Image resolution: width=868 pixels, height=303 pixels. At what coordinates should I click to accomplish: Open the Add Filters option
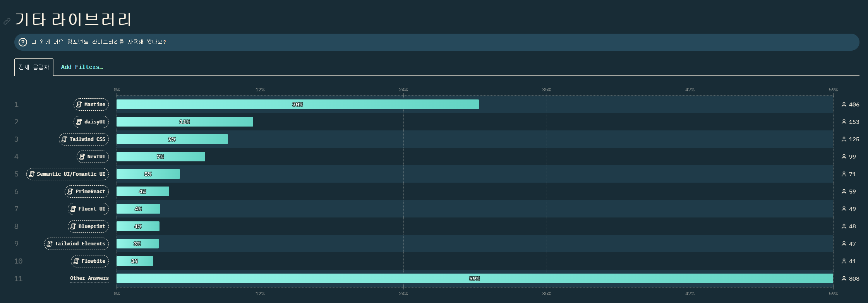pyautogui.click(x=82, y=67)
